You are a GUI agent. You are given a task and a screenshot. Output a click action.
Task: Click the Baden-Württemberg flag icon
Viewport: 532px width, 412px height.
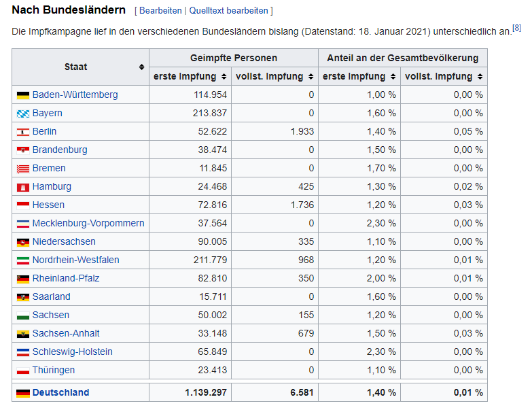pyautogui.click(x=23, y=95)
